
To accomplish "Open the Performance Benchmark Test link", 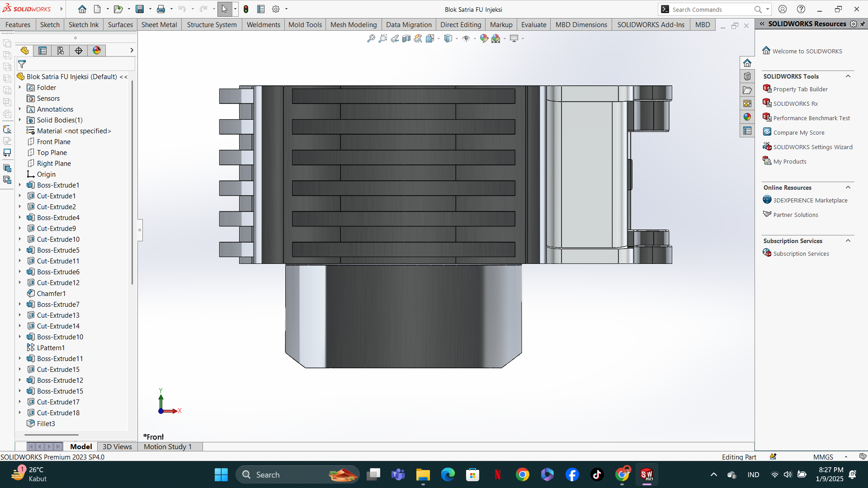I will point(811,118).
